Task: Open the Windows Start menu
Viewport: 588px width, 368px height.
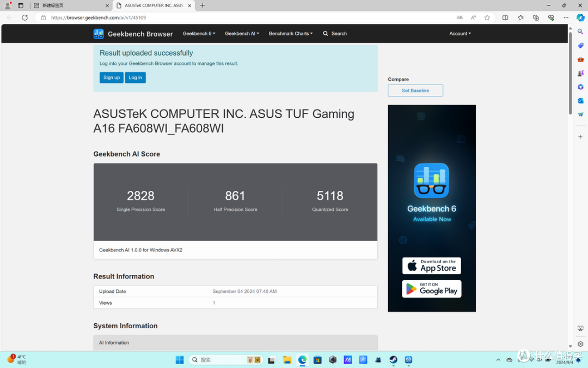Action: click(x=180, y=360)
